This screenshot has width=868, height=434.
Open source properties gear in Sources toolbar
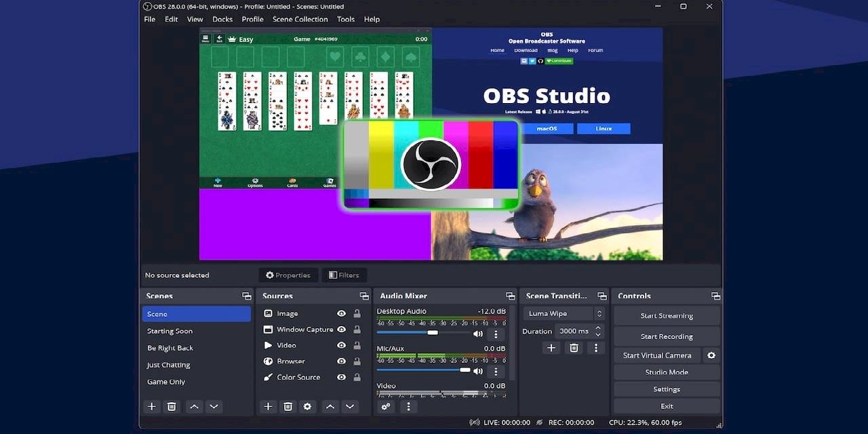[307, 406]
